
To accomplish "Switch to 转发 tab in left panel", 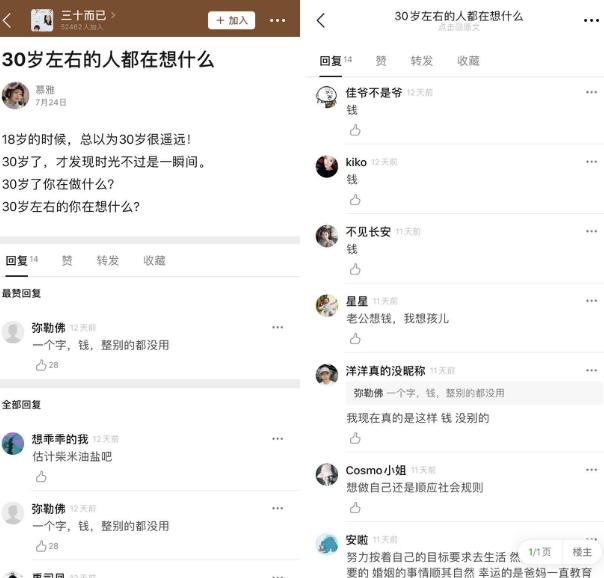I will point(107,261).
